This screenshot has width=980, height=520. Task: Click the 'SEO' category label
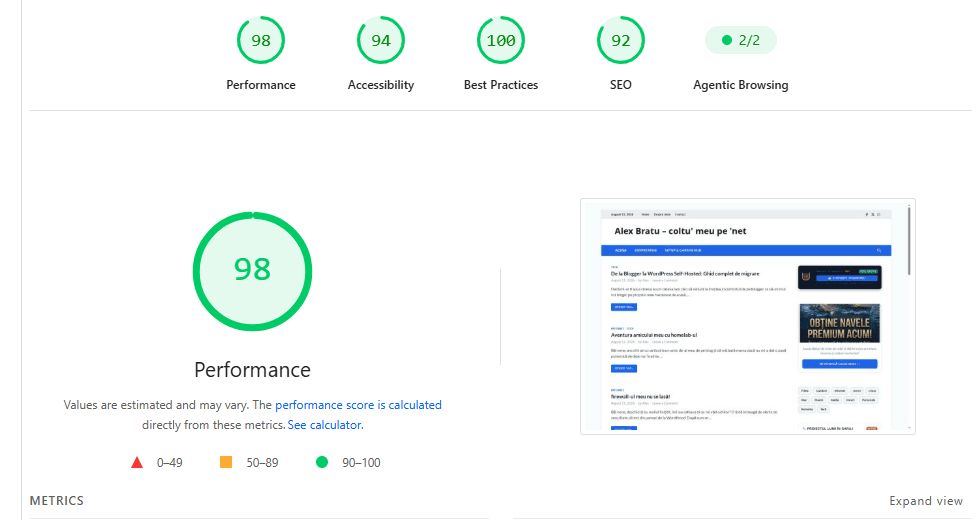621,85
